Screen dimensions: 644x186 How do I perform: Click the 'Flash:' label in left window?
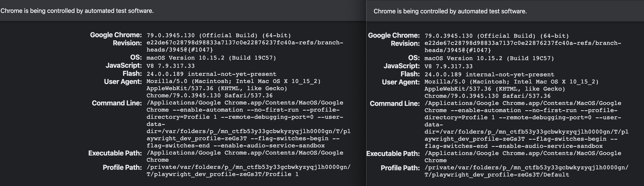(x=132, y=74)
